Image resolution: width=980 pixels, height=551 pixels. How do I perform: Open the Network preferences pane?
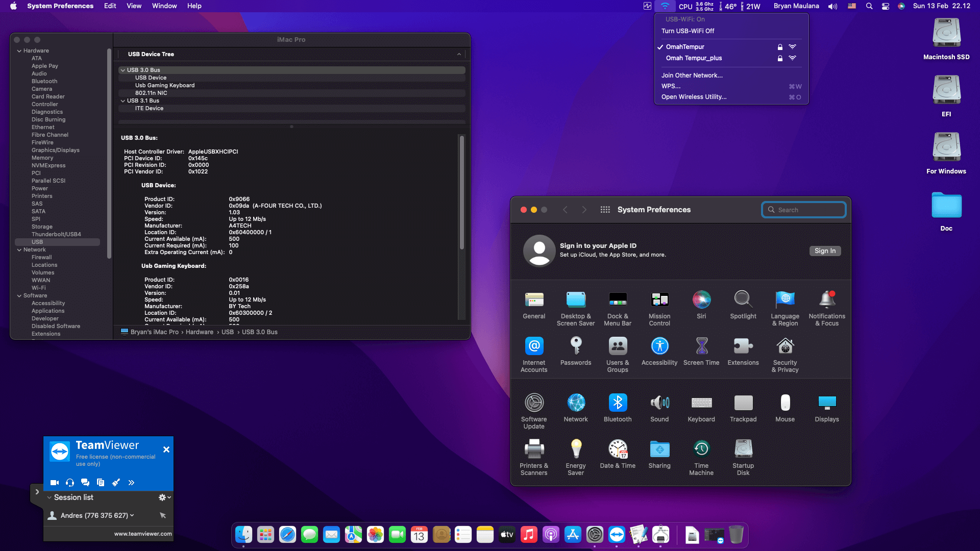(576, 408)
